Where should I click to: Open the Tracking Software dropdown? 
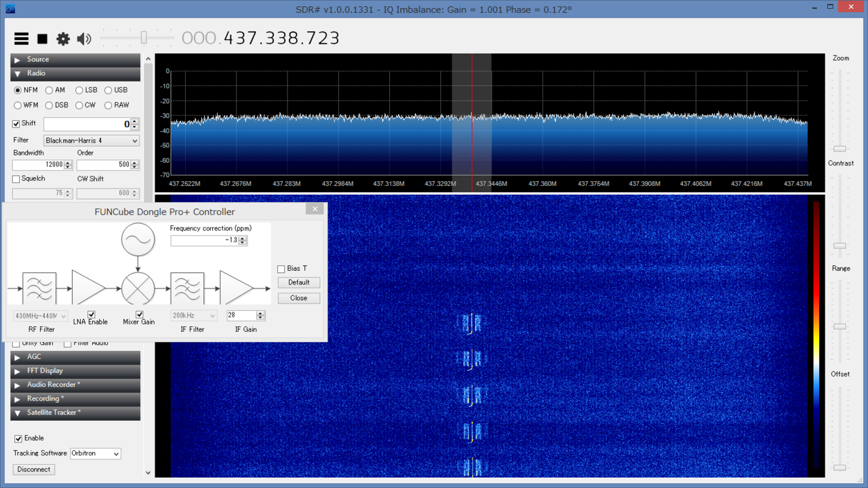coord(96,453)
